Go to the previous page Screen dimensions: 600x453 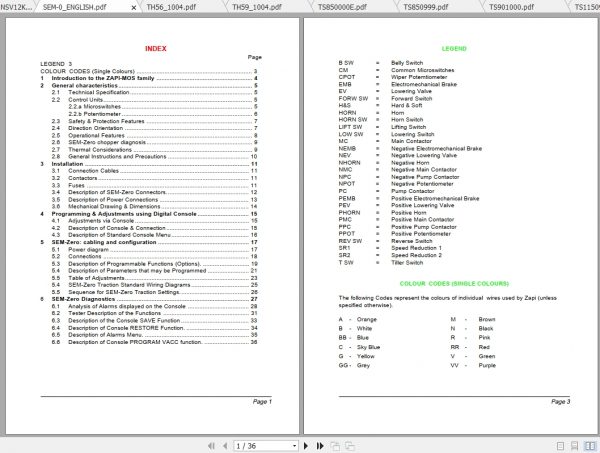click(x=225, y=446)
